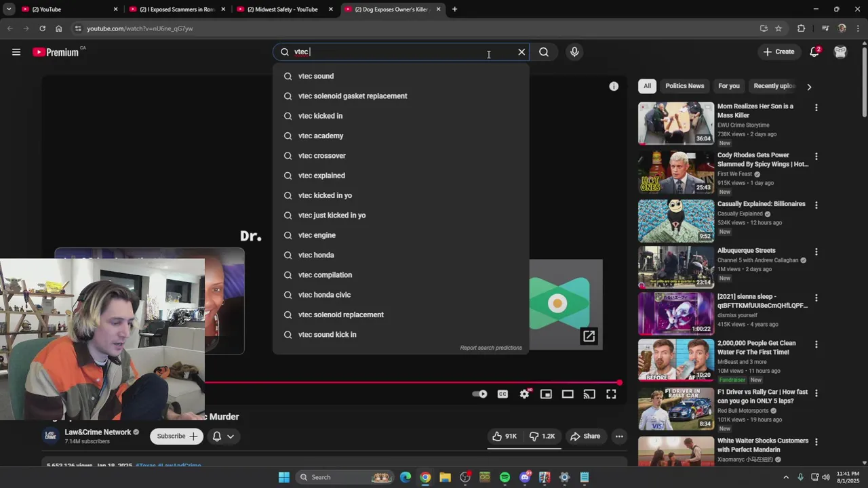Open options for Casually Explained: Billionaires video
868x488 pixels.
(x=816, y=205)
